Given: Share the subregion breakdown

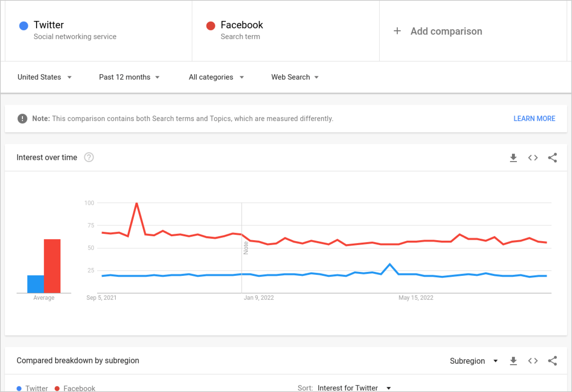Looking at the screenshot, I should coord(552,361).
